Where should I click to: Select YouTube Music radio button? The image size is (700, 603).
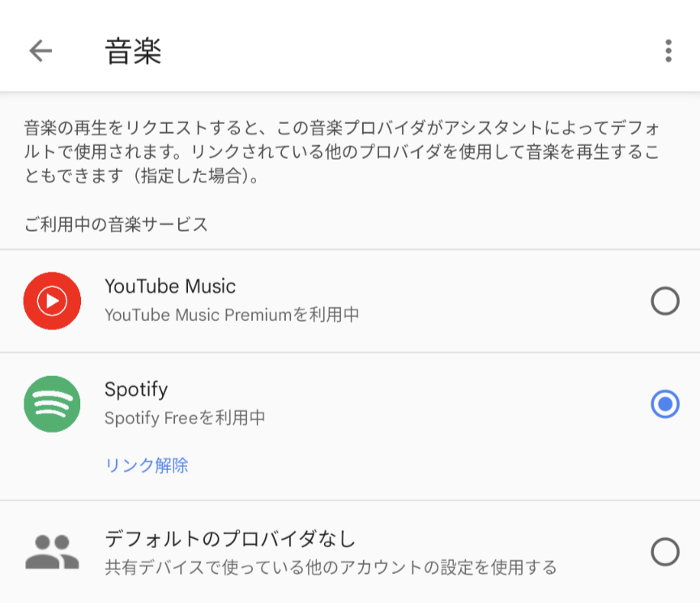tap(664, 301)
